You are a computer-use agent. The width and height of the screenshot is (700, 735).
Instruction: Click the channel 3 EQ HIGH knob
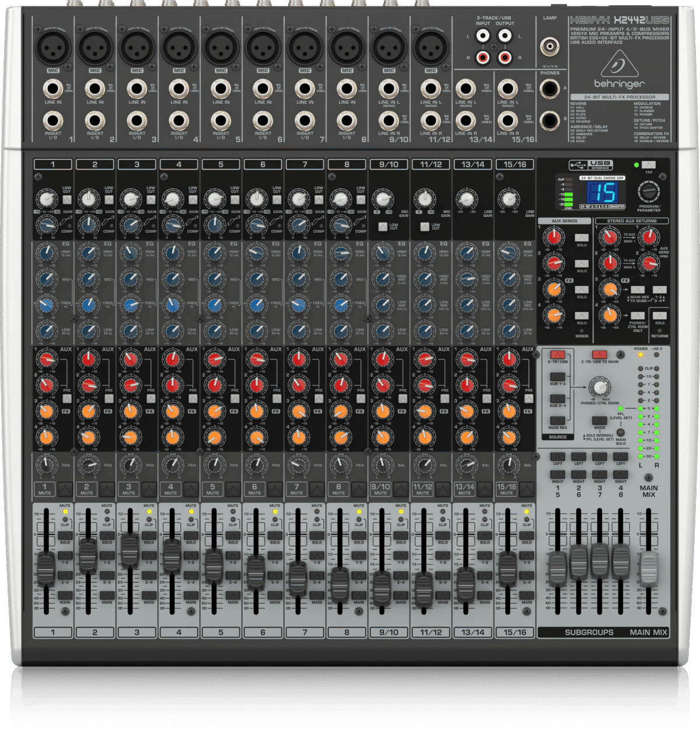pyautogui.click(x=129, y=252)
